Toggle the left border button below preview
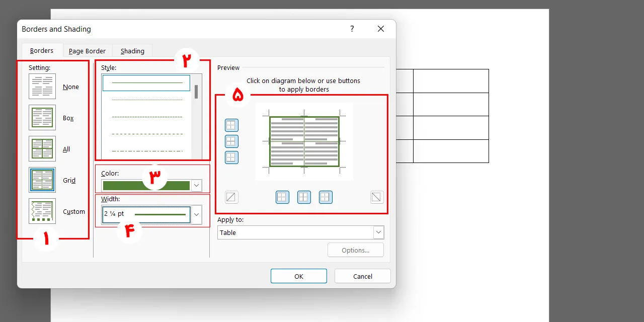Image resolution: width=644 pixels, height=322 pixels. [x=282, y=197]
